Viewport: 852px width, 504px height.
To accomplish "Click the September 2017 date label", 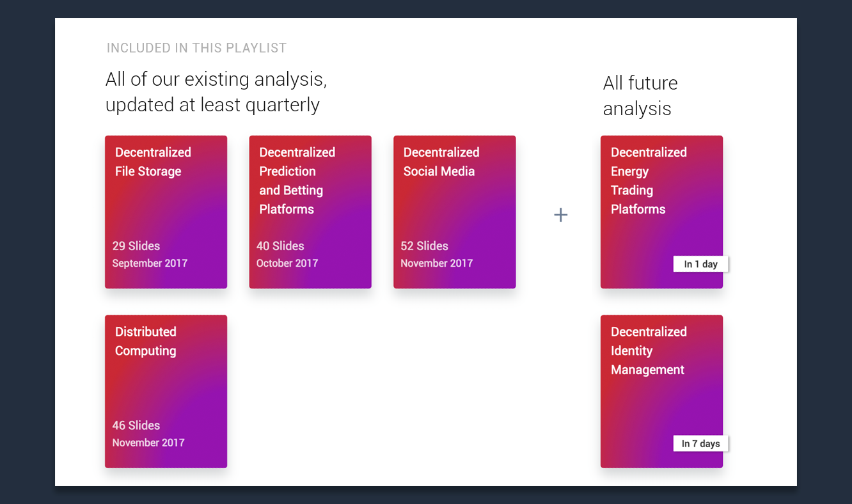I will 150,264.
